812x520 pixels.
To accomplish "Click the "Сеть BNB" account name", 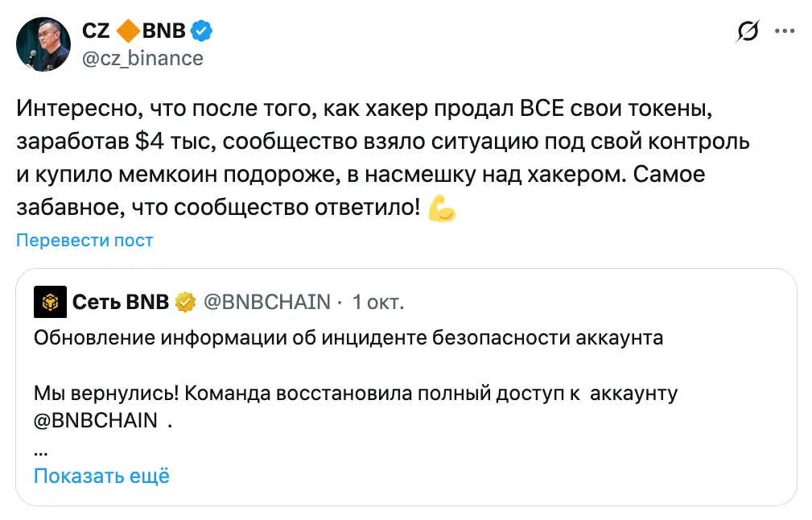I will [121, 302].
